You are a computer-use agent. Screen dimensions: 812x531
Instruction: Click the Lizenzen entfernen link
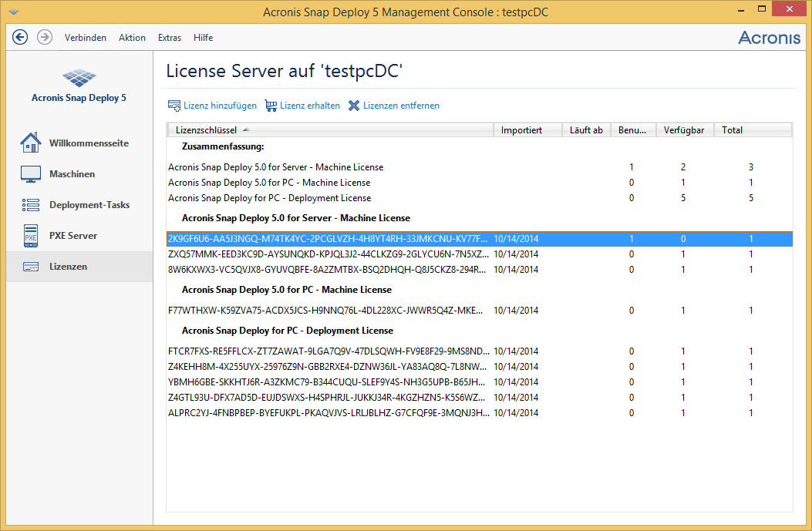pos(401,106)
